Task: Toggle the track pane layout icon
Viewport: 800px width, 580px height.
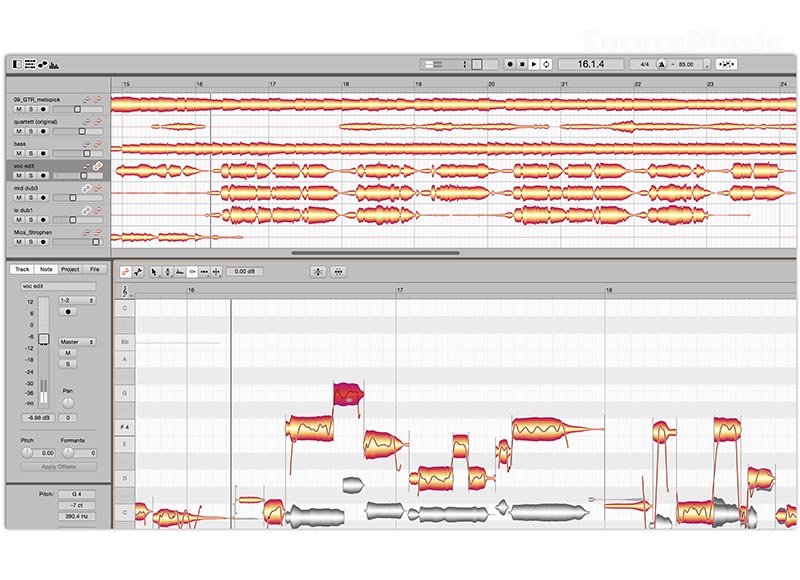Action: coord(17,64)
